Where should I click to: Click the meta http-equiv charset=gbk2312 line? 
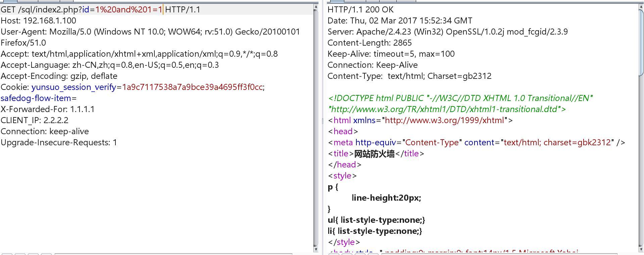477,142
